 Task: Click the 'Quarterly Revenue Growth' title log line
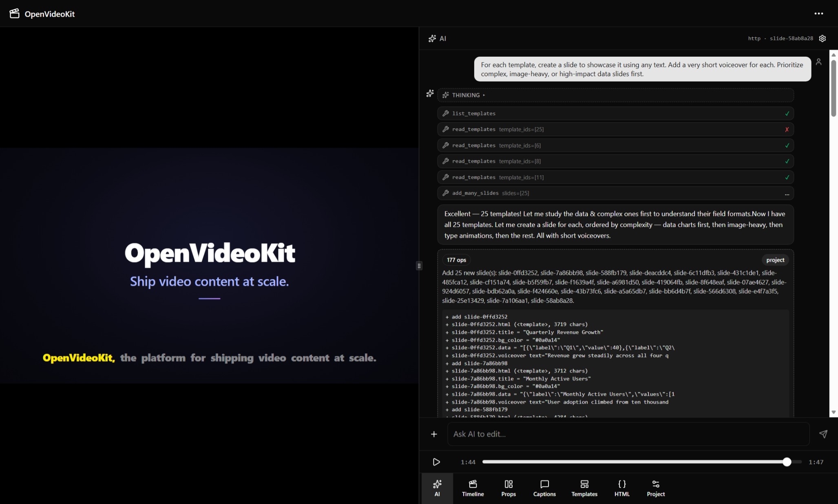[x=524, y=332]
